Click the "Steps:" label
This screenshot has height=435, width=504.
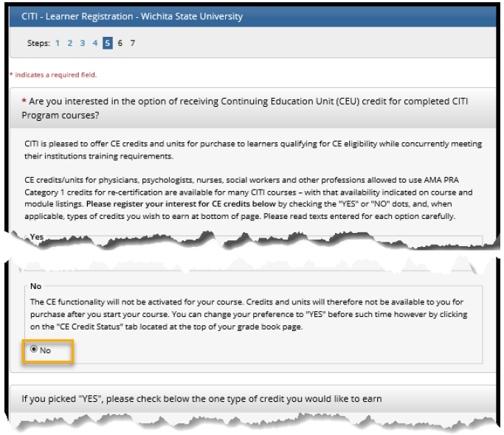coord(38,43)
